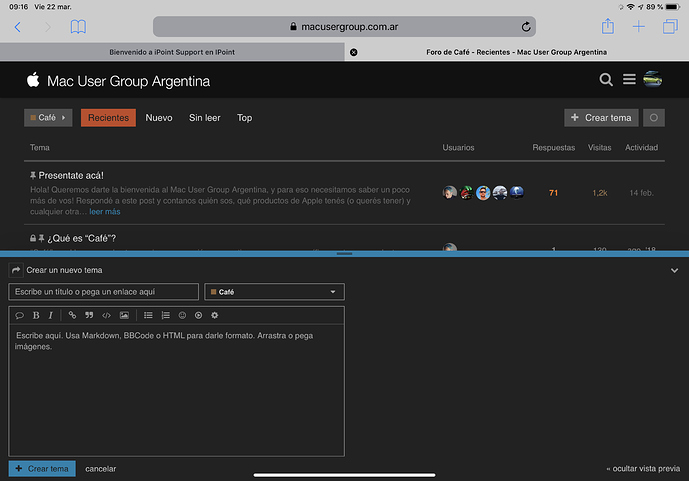The width and height of the screenshot is (689, 481).
Task: Click the 71 replies count
Action: point(553,193)
